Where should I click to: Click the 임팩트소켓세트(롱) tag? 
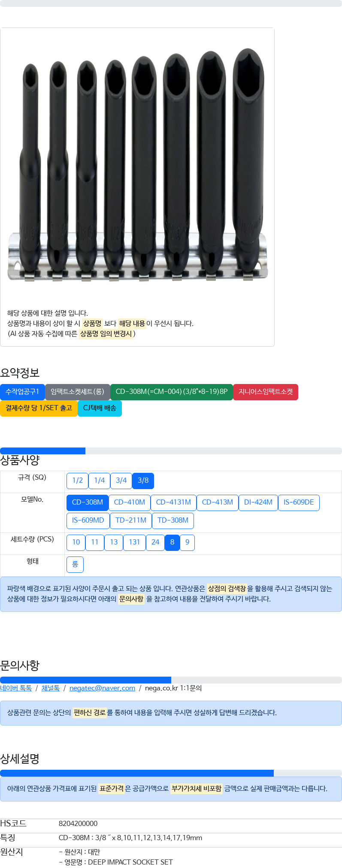click(77, 392)
